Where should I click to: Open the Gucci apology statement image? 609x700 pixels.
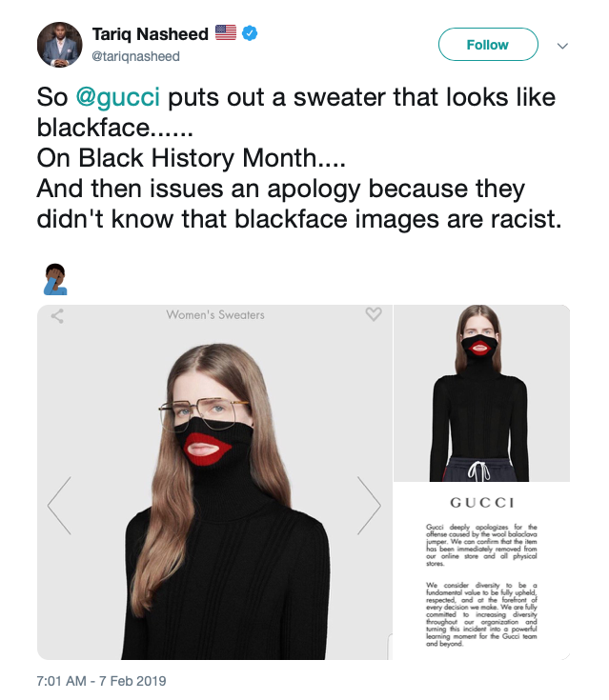click(x=481, y=571)
